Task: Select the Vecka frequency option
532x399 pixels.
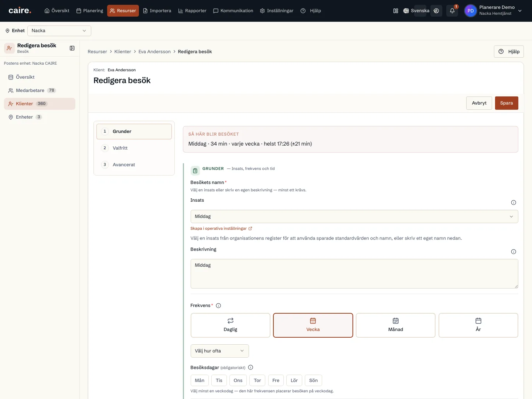Action: [x=313, y=325]
